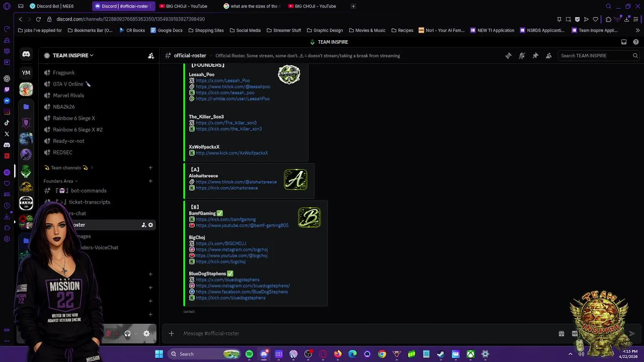Open Fragpunk channel
Image resolution: width=644 pixels, height=362 pixels.
click(99, 73)
